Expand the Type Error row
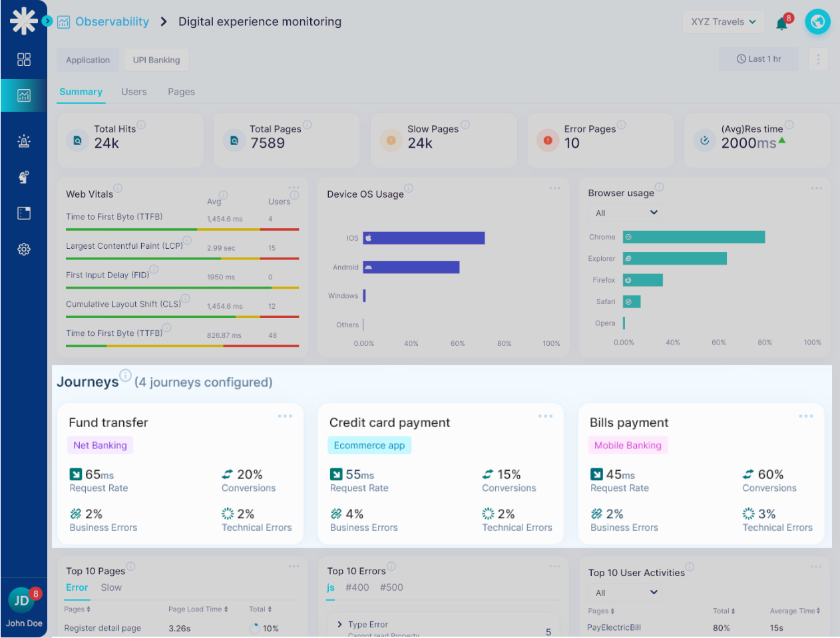840x638 pixels. pos(340,625)
